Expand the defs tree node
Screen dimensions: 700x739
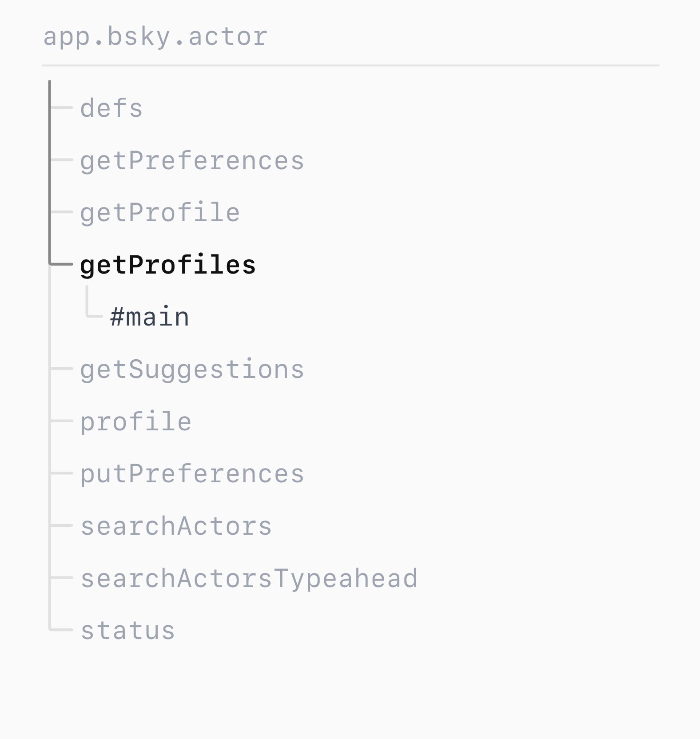(x=111, y=108)
